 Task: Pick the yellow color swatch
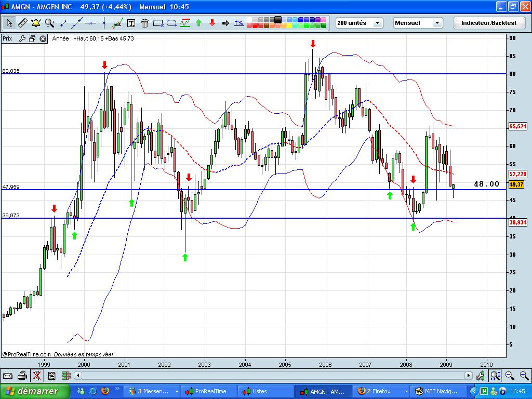pos(289,25)
